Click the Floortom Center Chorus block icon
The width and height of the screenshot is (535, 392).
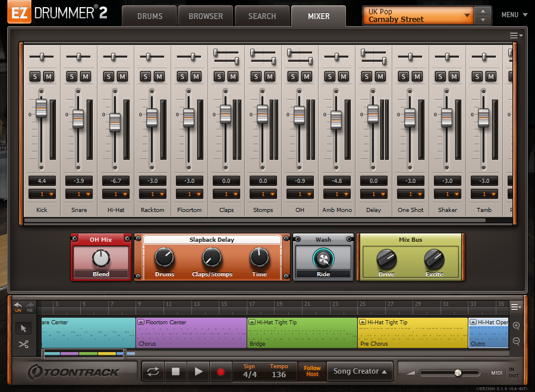tap(140, 322)
